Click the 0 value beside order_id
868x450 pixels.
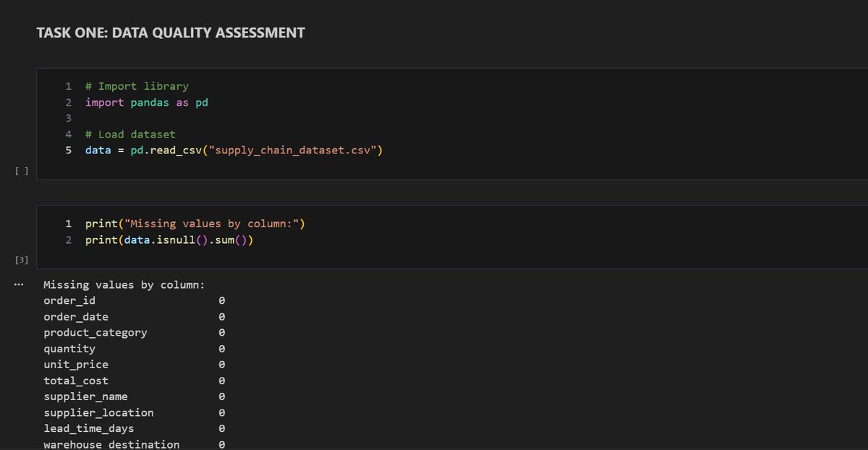click(x=222, y=300)
